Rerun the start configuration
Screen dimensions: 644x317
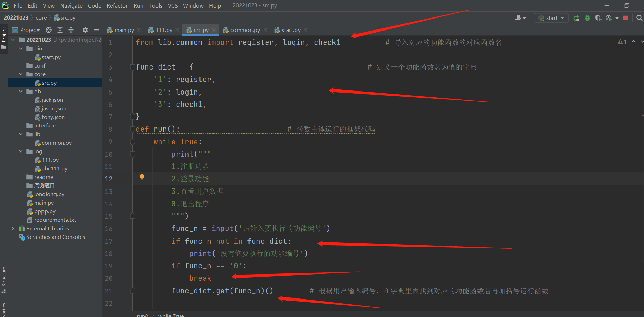(x=576, y=18)
